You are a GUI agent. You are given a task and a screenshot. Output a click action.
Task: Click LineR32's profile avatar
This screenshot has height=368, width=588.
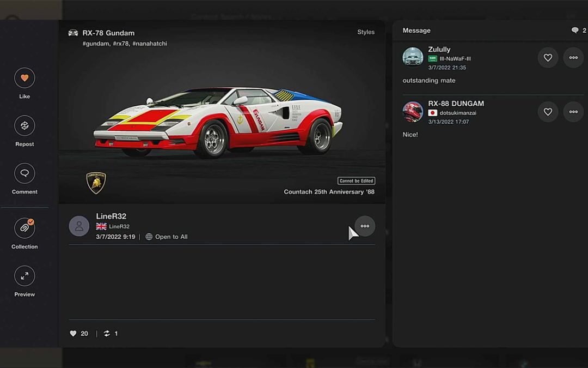79,226
